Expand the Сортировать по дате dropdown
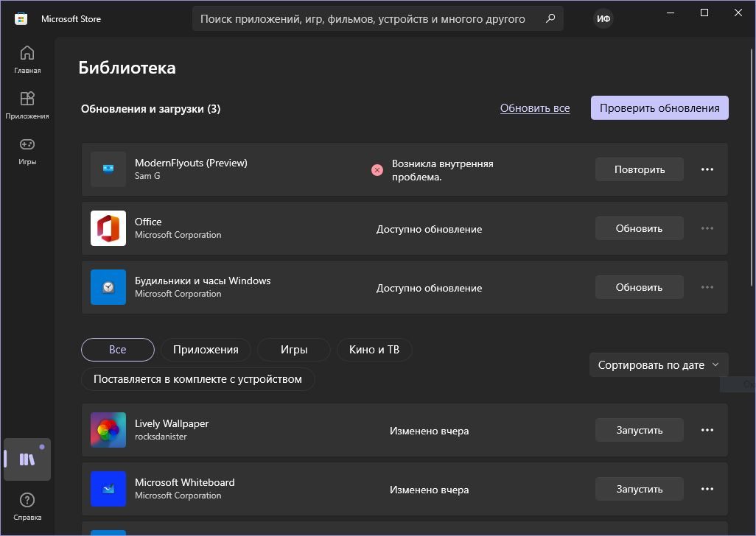 [659, 365]
